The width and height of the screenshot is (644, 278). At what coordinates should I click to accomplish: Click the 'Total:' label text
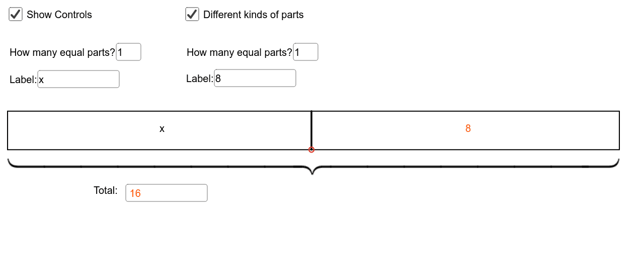click(106, 190)
